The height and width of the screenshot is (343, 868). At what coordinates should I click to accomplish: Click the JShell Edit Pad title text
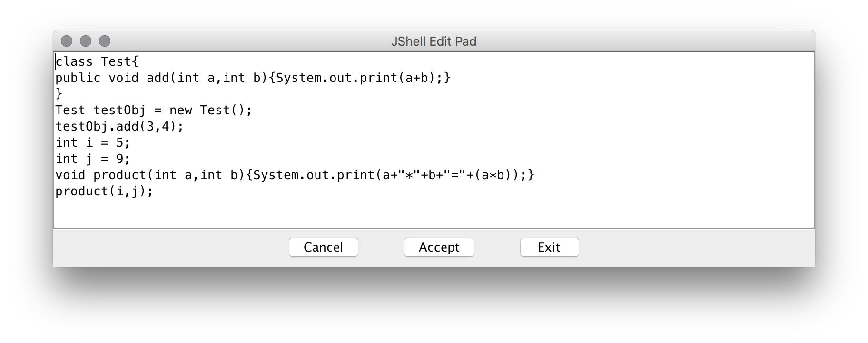tap(434, 41)
